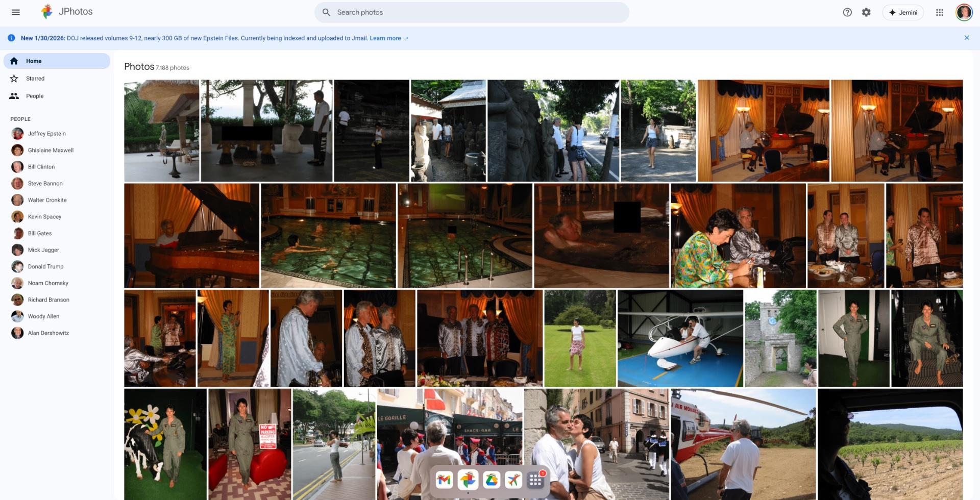Focus the Search photos input field
Viewport: 980px width, 500px height.
point(475,12)
